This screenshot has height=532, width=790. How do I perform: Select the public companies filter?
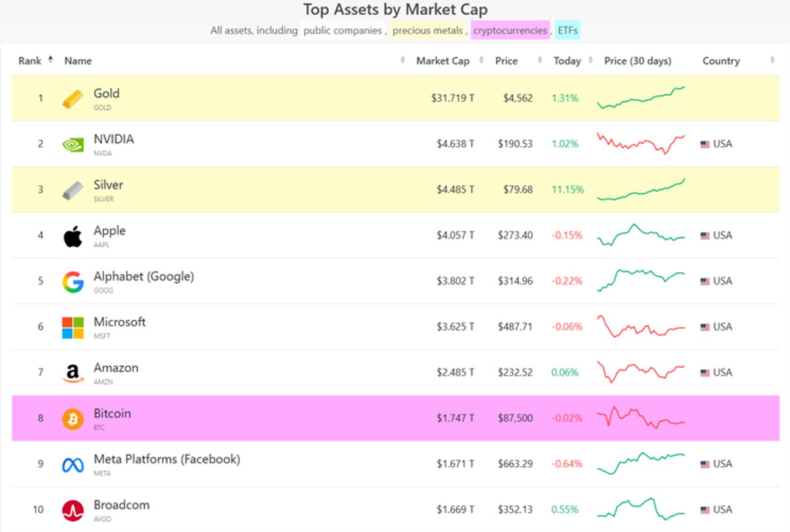tap(343, 30)
